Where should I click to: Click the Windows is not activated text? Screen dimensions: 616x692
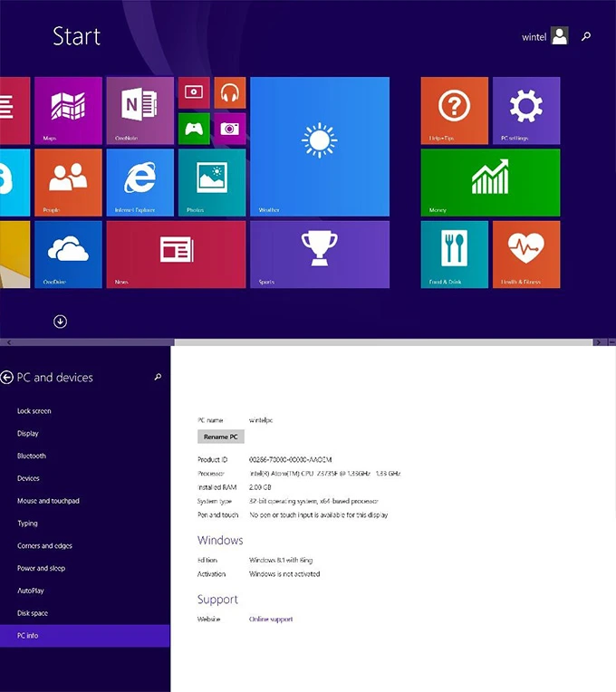[284, 574]
